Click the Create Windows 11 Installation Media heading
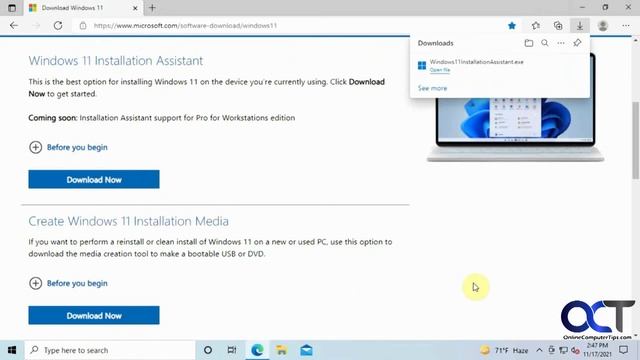This screenshot has height=360, width=640. pos(128,221)
